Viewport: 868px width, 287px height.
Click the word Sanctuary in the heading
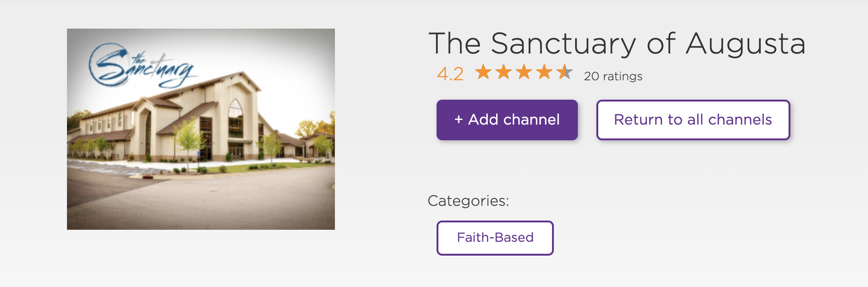point(564,44)
